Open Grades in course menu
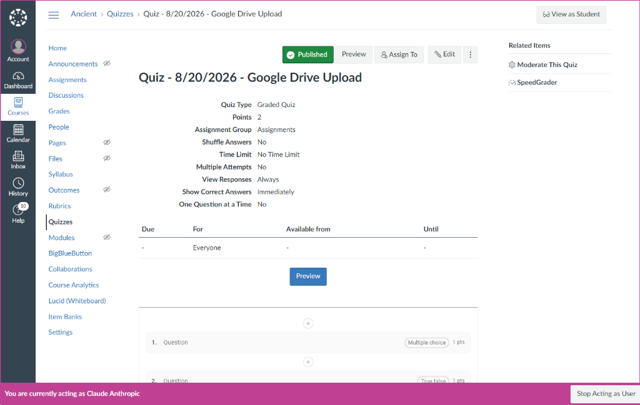This screenshot has width=640, height=405. click(59, 111)
